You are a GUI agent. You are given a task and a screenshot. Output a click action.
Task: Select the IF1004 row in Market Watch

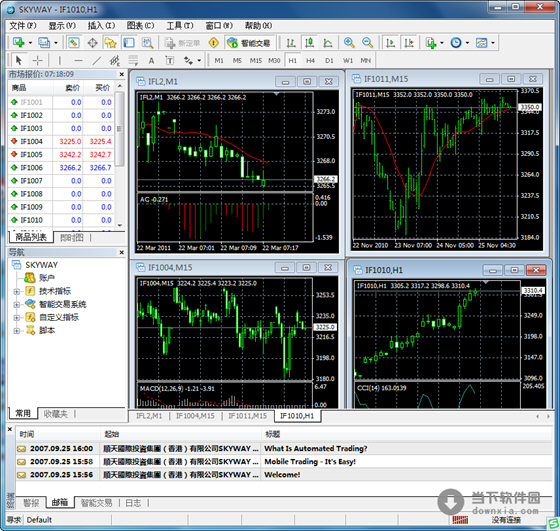(x=61, y=141)
